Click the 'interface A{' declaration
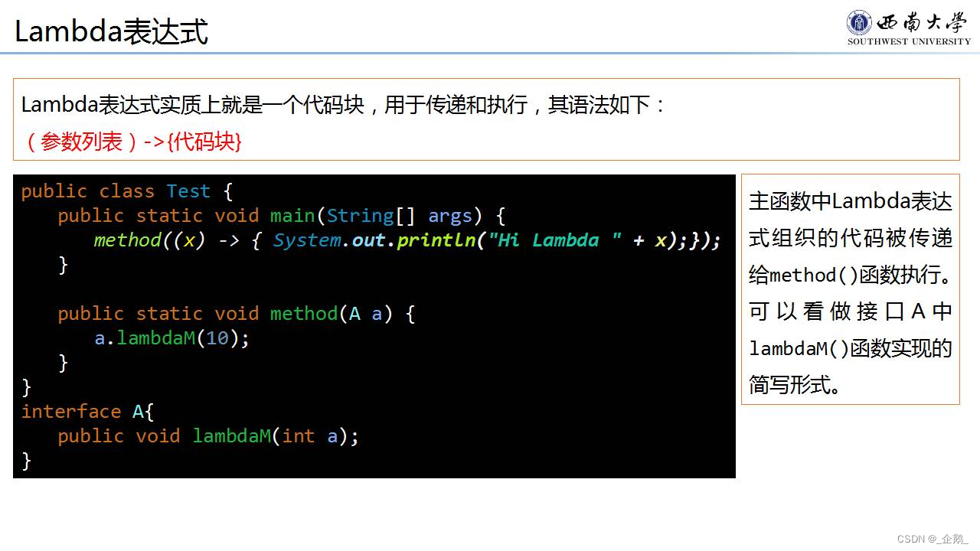This screenshot has width=980, height=551. [88, 412]
